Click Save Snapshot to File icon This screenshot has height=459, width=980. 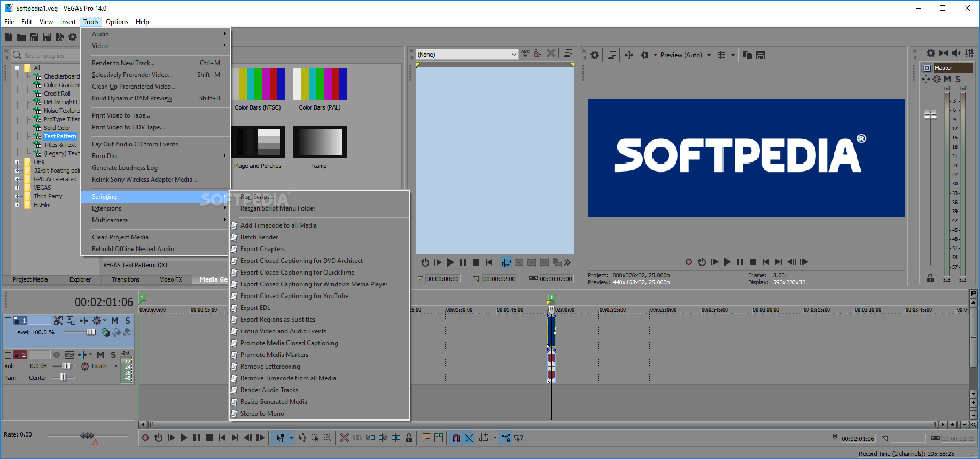pos(760,55)
